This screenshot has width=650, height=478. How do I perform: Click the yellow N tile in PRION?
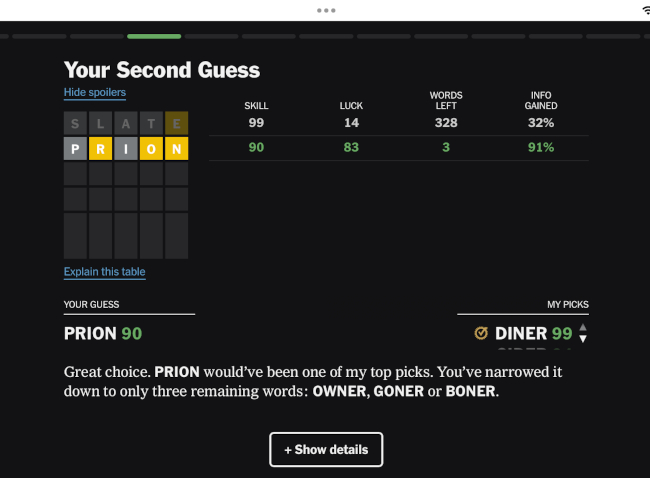[177, 148]
